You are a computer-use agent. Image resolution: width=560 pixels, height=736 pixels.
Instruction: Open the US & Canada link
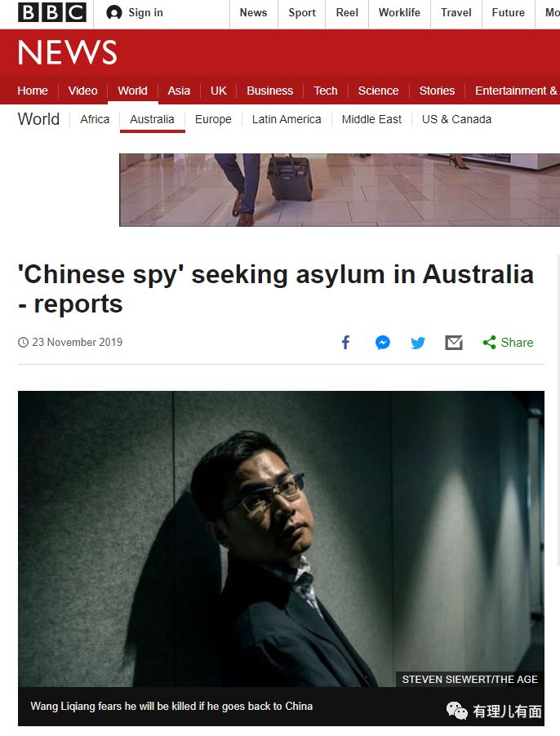456,119
